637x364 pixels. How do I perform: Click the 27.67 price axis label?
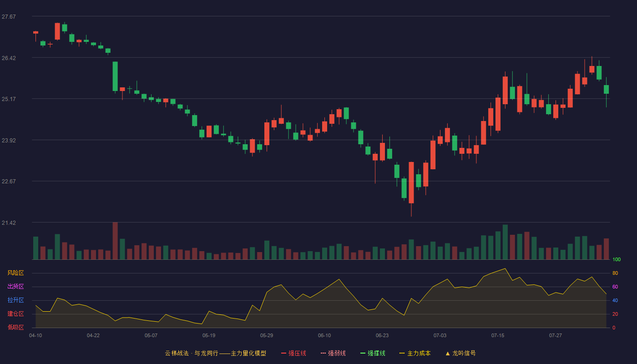[9, 17]
